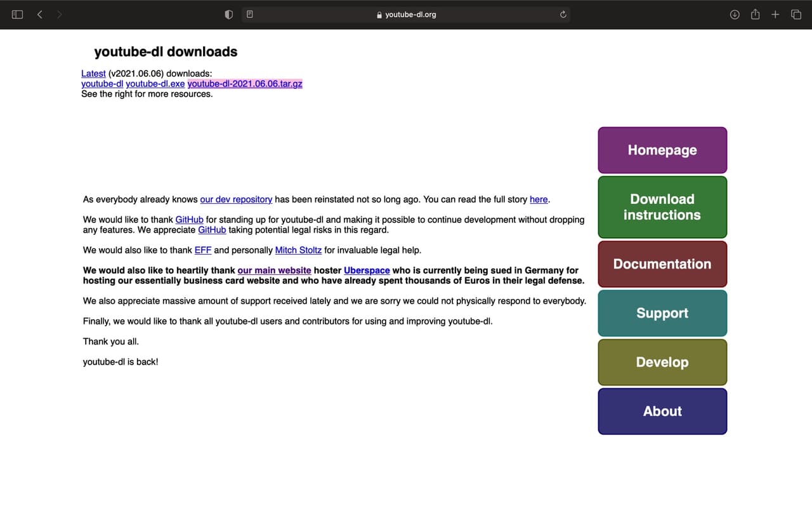Add a new tab with plus icon
Viewport: 812px width, 508px height.
pos(775,14)
